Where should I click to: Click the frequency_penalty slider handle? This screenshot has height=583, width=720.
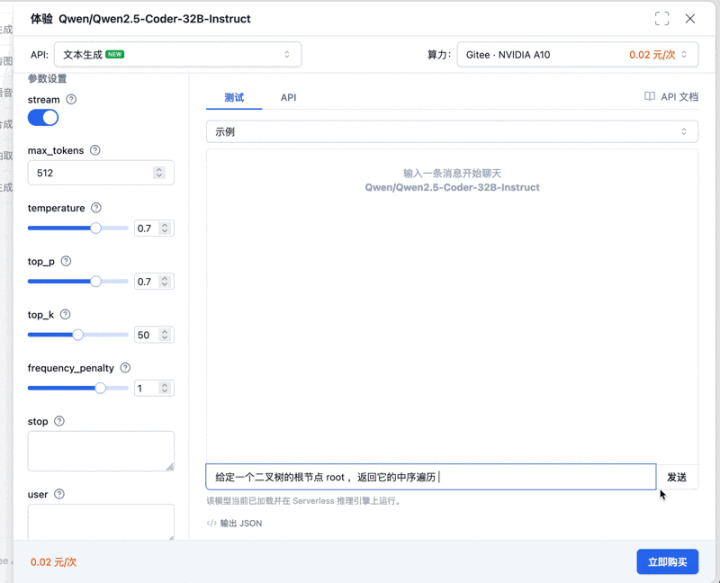coord(100,388)
